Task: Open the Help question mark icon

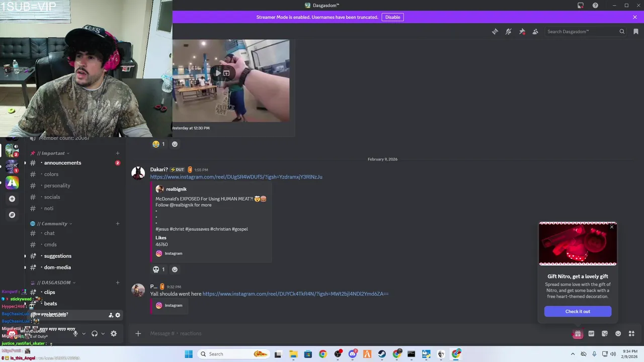Action: coord(595,6)
